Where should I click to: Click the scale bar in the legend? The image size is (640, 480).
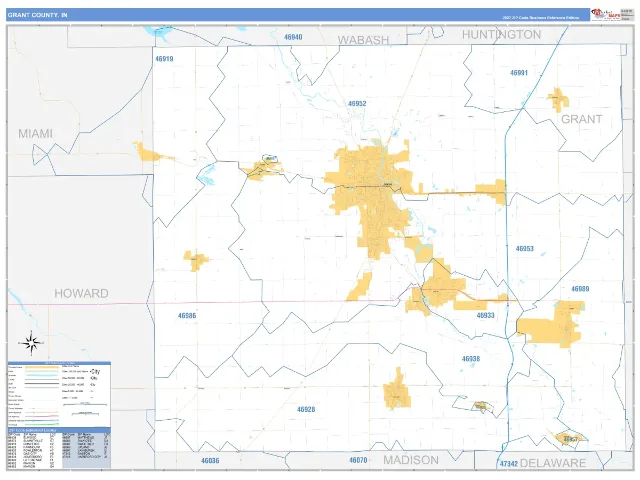(x=85, y=405)
